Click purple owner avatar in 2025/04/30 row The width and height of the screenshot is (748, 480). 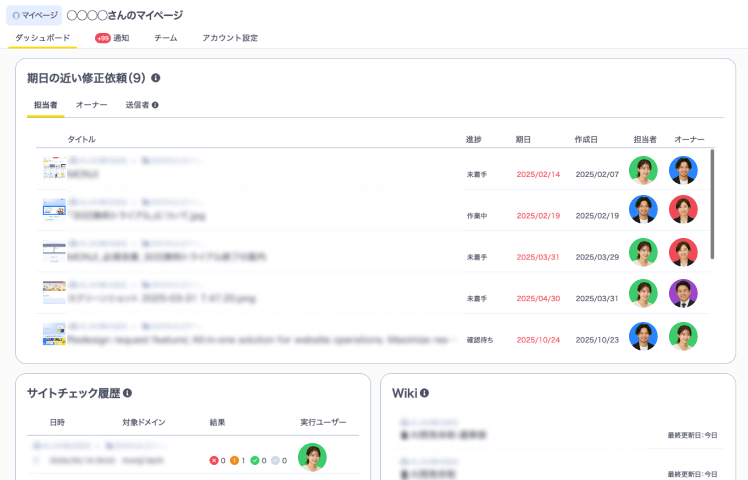tap(683, 293)
